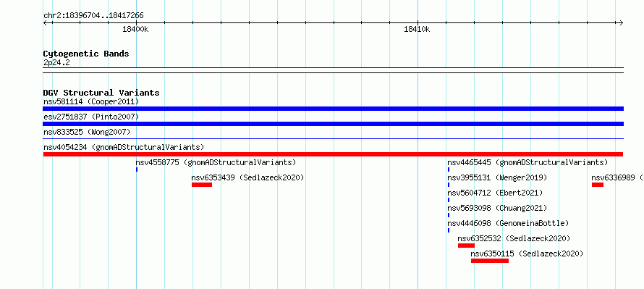The height and width of the screenshot is (289, 644).
Task: Click the nsv581114 (Cooper2011) variant label
Action: pyautogui.click(x=91, y=101)
